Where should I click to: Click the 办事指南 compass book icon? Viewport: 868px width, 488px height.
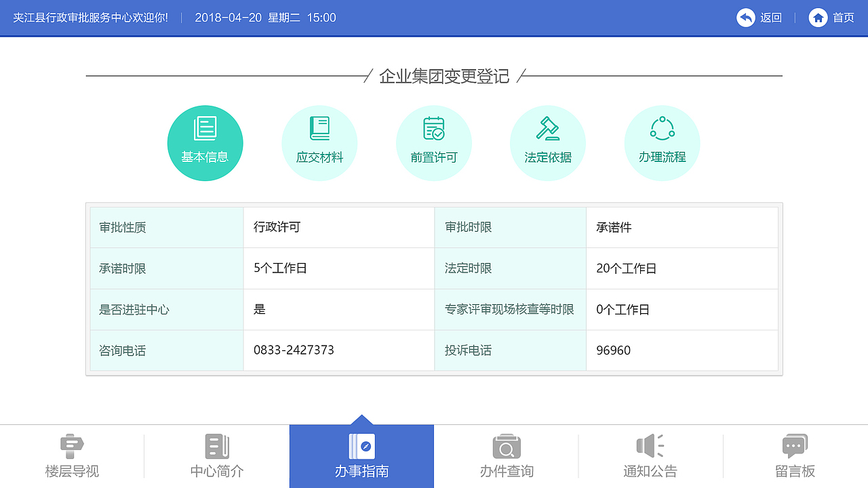coord(361,447)
